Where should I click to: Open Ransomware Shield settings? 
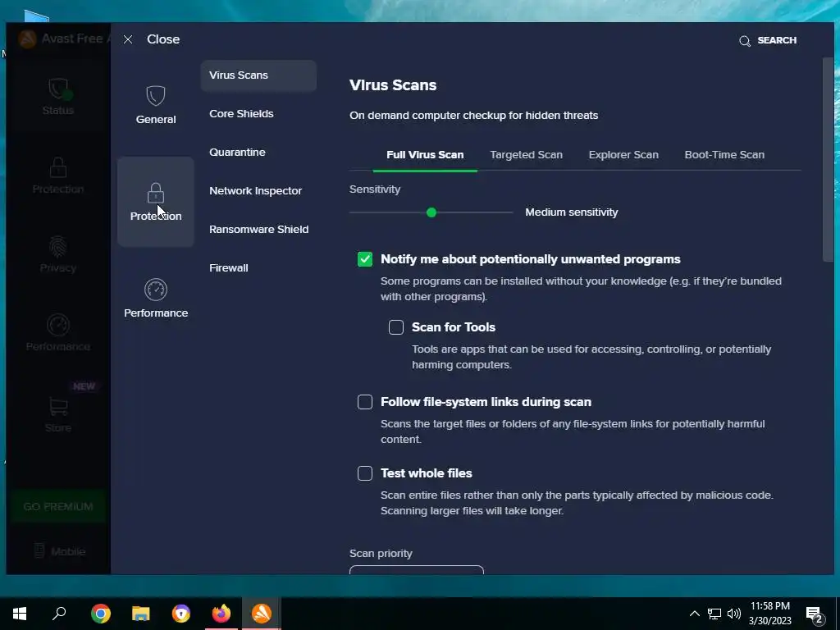pyautogui.click(x=258, y=230)
